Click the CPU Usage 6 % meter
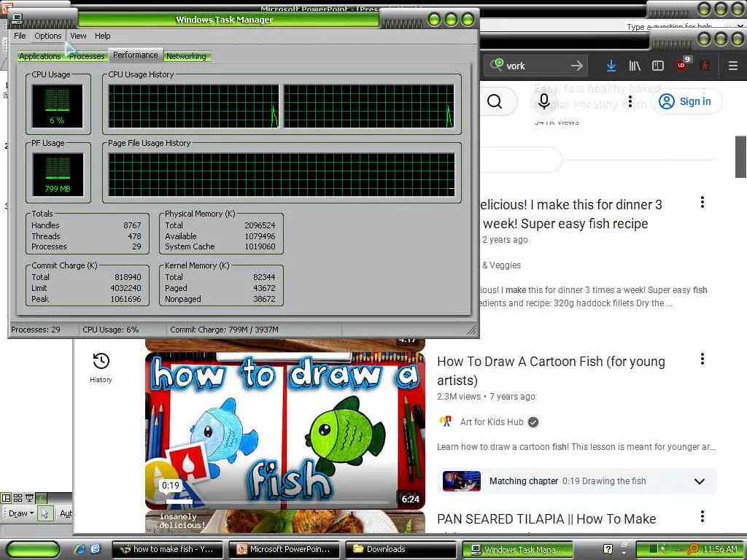Screen dimensions: 747x560 pos(57,106)
